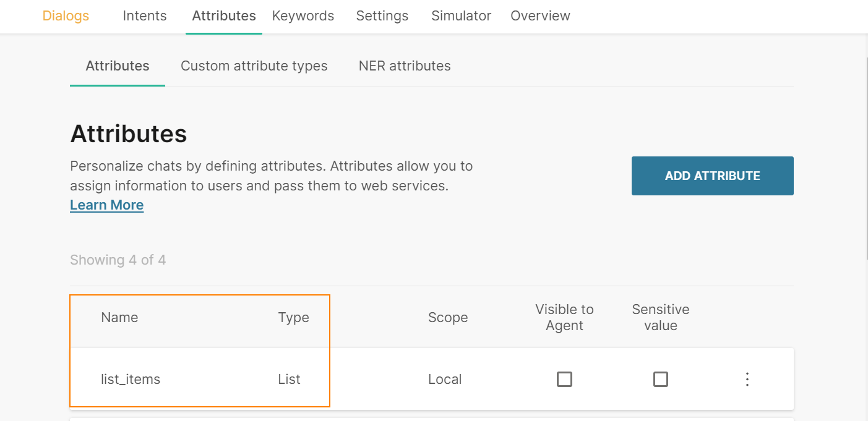Tick the Sensitive value checkbox for list_items
The width and height of the screenshot is (868, 421).
[661, 379]
